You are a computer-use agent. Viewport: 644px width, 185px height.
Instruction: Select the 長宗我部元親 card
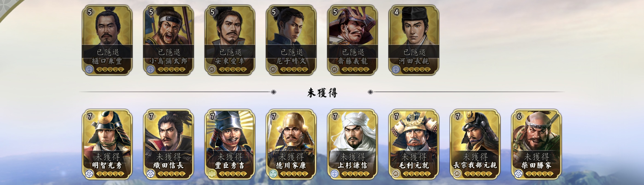[475, 144]
